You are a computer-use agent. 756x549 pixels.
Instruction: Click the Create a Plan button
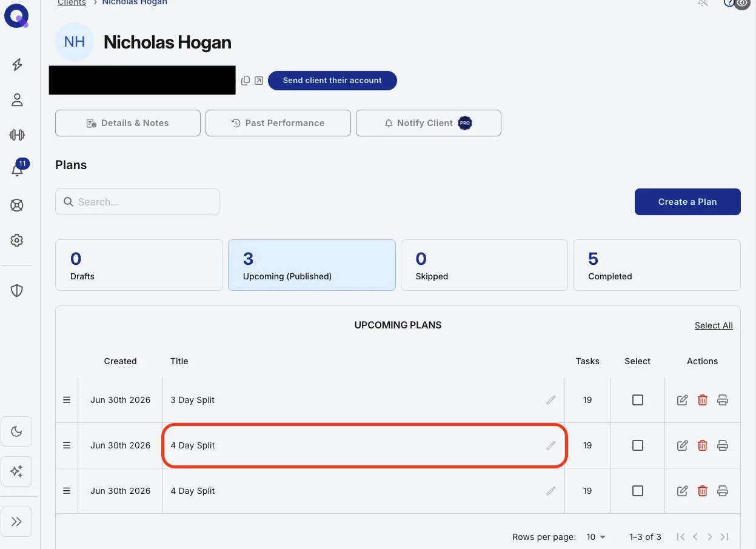tap(687, 202)
